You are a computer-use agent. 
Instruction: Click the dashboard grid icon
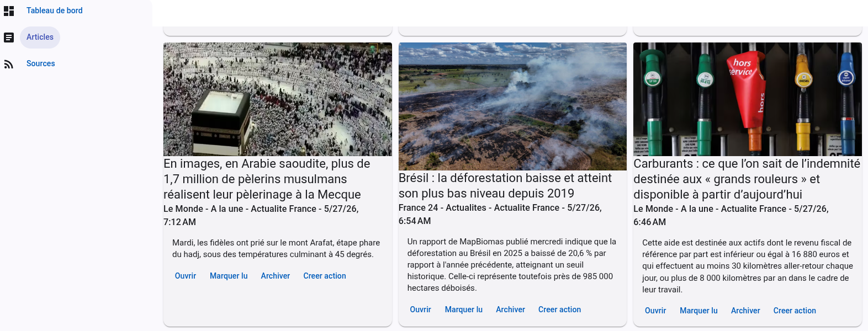point(9,11)
